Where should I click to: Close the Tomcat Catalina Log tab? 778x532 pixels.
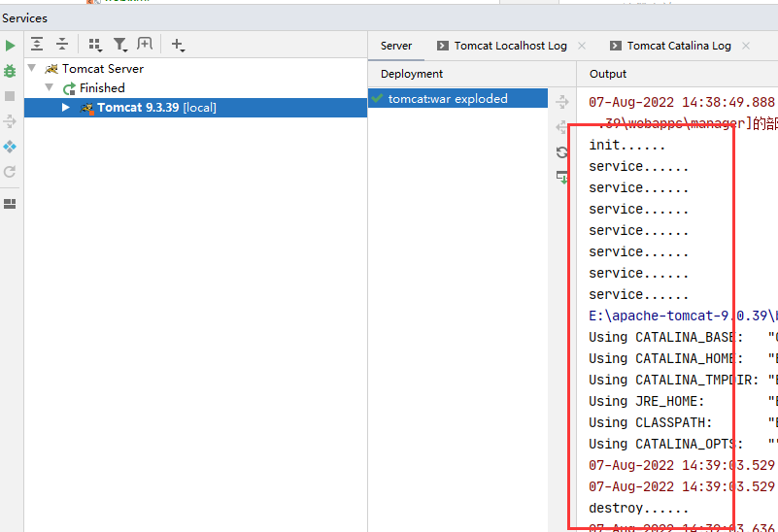(x=745, y=46)
